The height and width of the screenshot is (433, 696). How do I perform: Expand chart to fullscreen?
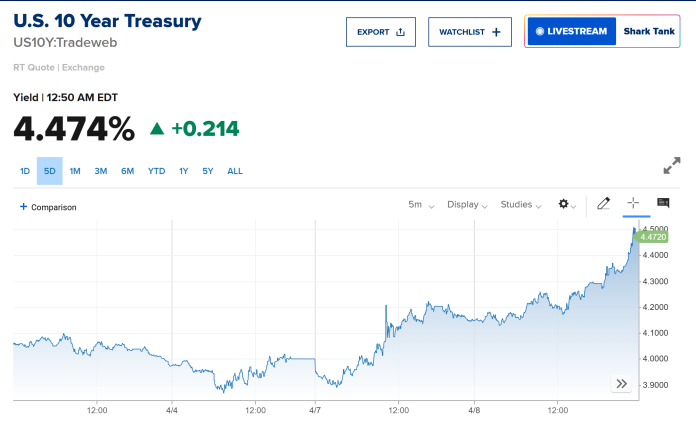pyautogui.click(x=672, y=165)
